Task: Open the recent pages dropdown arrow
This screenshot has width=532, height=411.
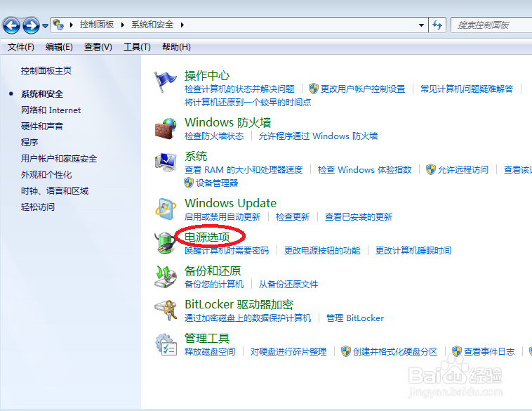Action: [45, 25]
